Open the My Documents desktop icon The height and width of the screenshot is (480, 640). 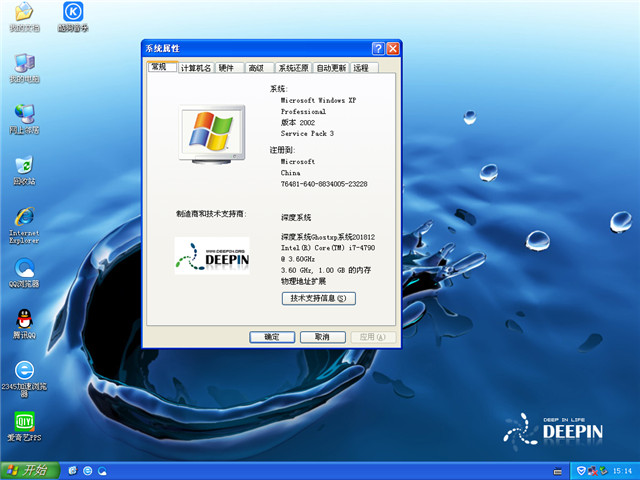pyautogui.click(x=24, y=16)
